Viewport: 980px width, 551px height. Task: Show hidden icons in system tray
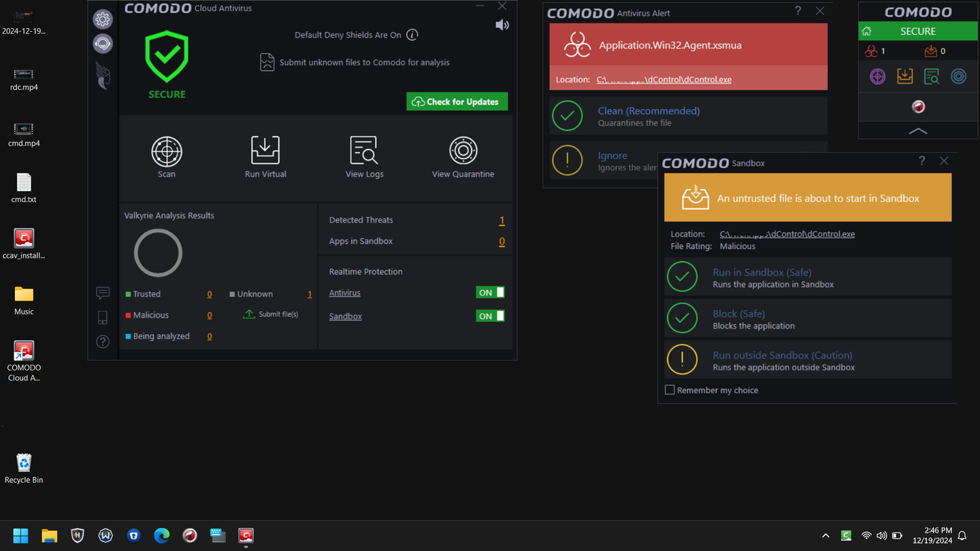826,536
